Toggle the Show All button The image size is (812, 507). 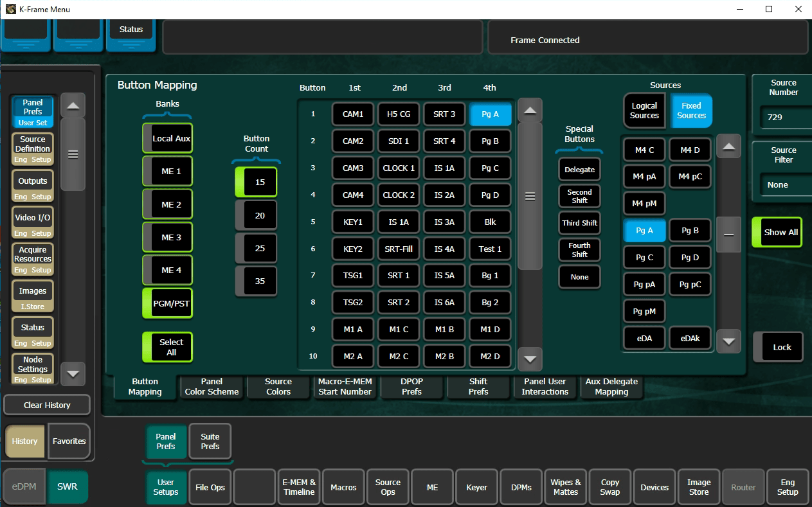[x=777, y=232]
